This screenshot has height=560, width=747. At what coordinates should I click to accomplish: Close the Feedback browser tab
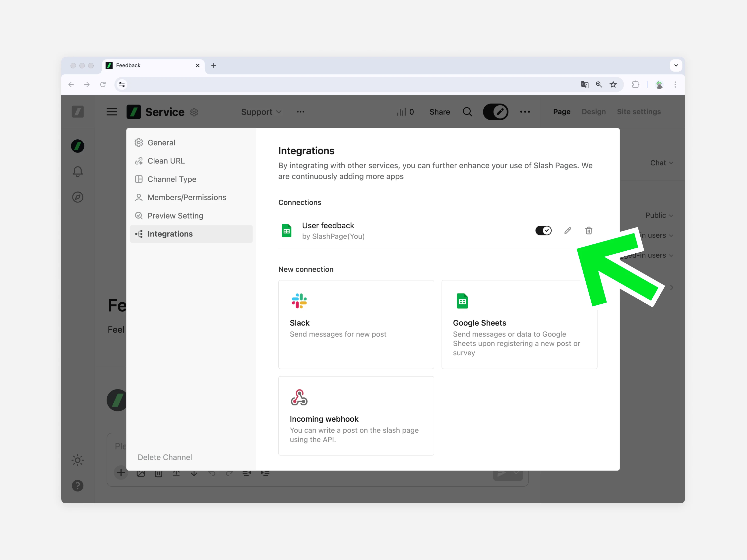click(x=197, y=65)
